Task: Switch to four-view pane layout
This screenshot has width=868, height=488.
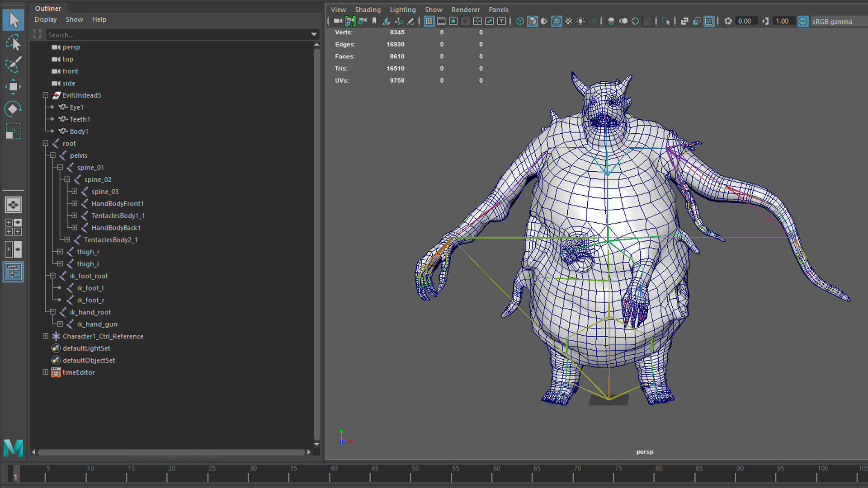Action: [x=13, y=227]
